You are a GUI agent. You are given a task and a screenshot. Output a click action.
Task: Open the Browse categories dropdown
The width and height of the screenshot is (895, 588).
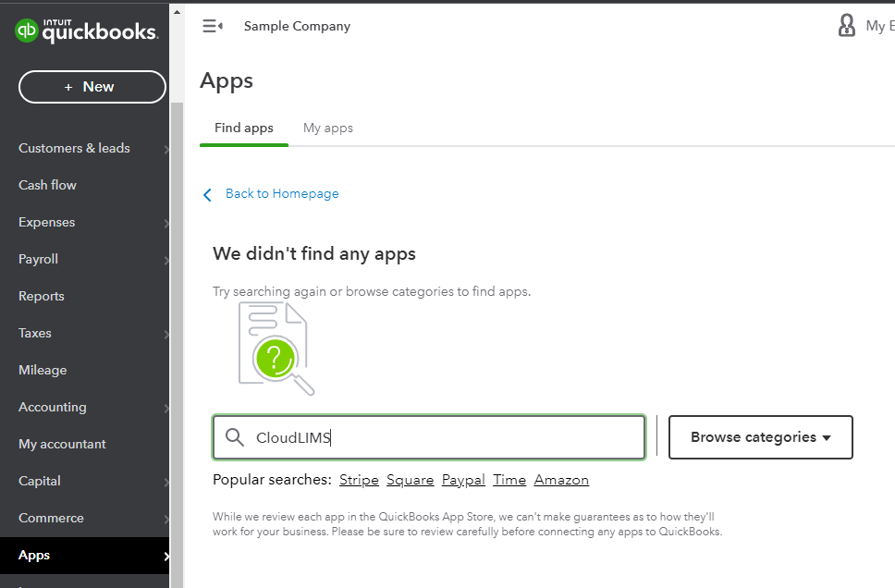pos(760,437)
